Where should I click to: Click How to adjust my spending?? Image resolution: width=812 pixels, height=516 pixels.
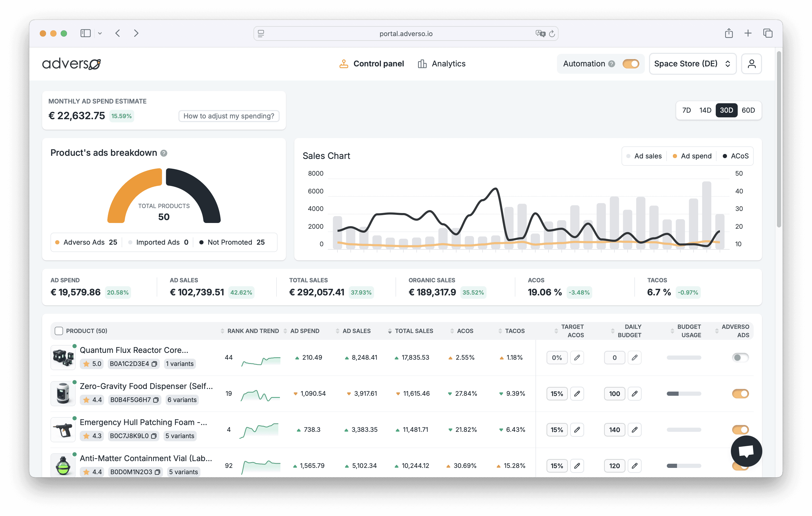click(229, 116)
